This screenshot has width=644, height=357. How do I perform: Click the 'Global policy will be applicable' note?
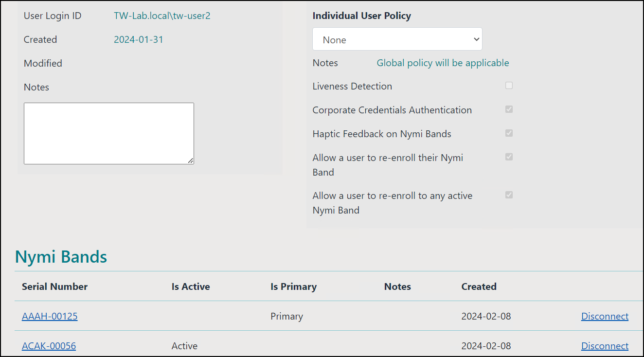[x=443, y=63]
